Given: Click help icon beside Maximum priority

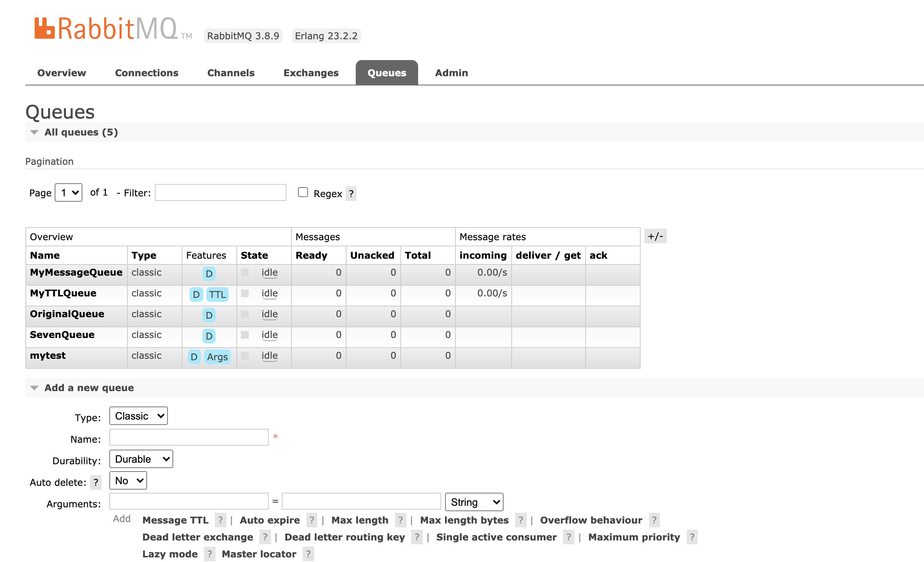Looking at the screenshot, I should [692, 537].
